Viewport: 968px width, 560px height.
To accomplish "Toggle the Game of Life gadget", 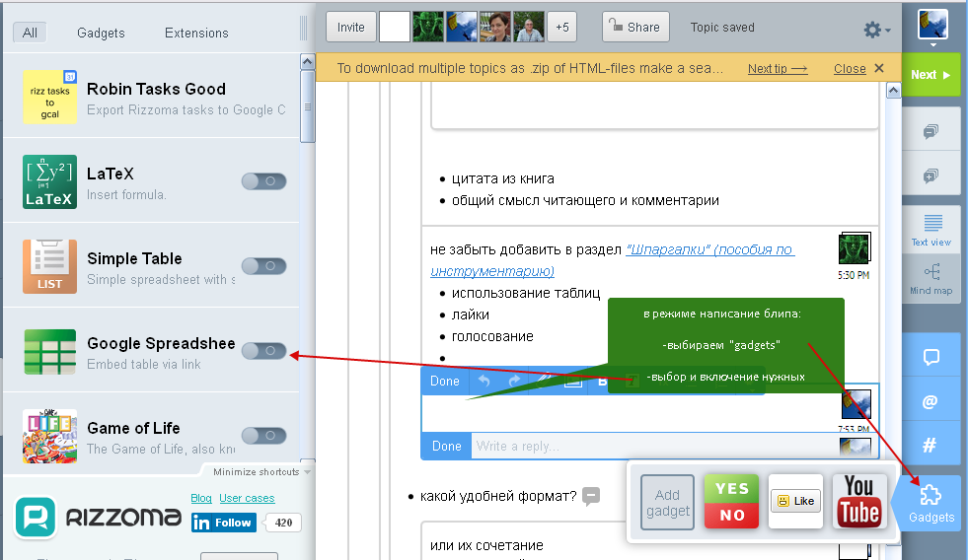I will click(x=264, y=436).
